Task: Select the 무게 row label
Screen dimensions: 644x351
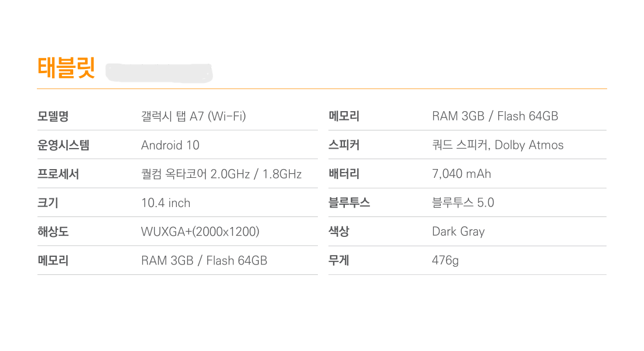Action: tap(339, 260)
